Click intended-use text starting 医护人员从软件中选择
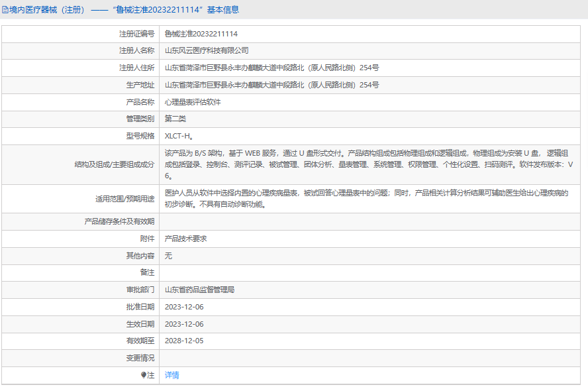 coord(367,199)
